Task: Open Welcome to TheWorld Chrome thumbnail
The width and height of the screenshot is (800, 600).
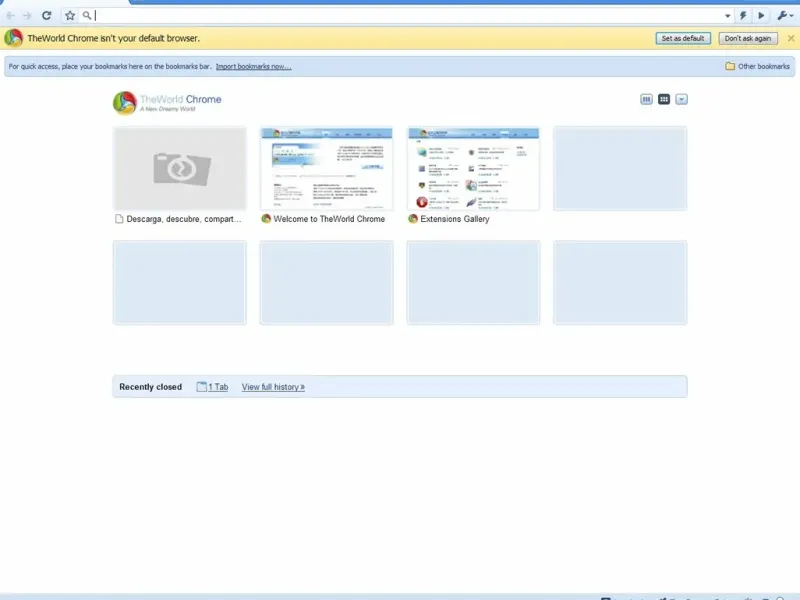Action: pos(327,168)
